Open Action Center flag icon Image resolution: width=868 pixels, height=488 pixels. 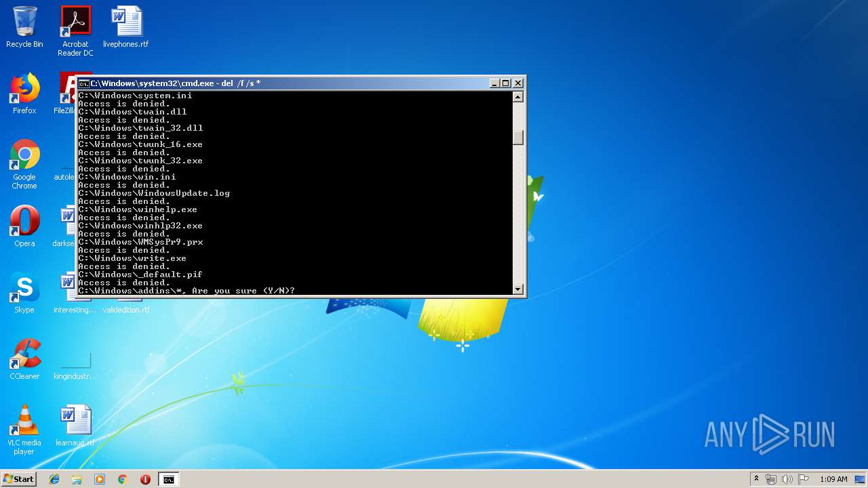click(x=804, y=479)
